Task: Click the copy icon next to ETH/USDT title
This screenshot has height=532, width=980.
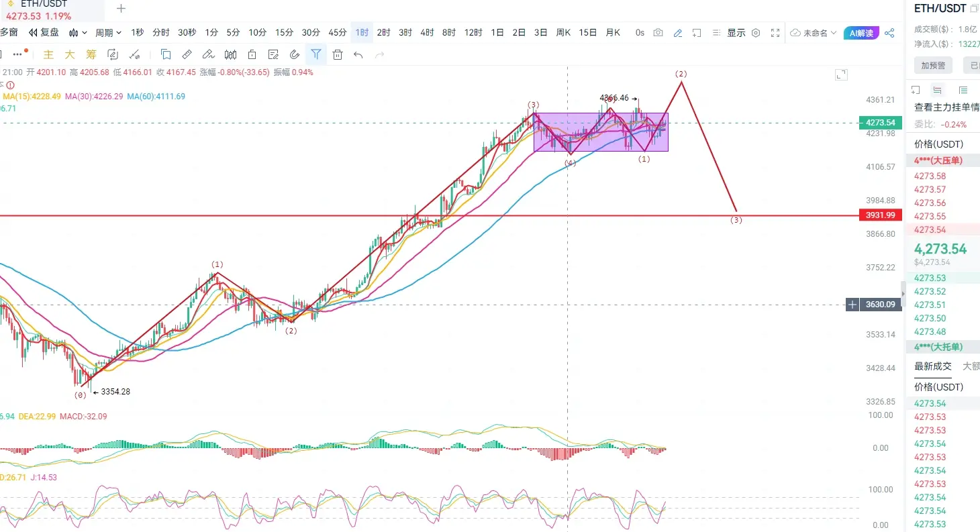Action: [x=975, y=8]
